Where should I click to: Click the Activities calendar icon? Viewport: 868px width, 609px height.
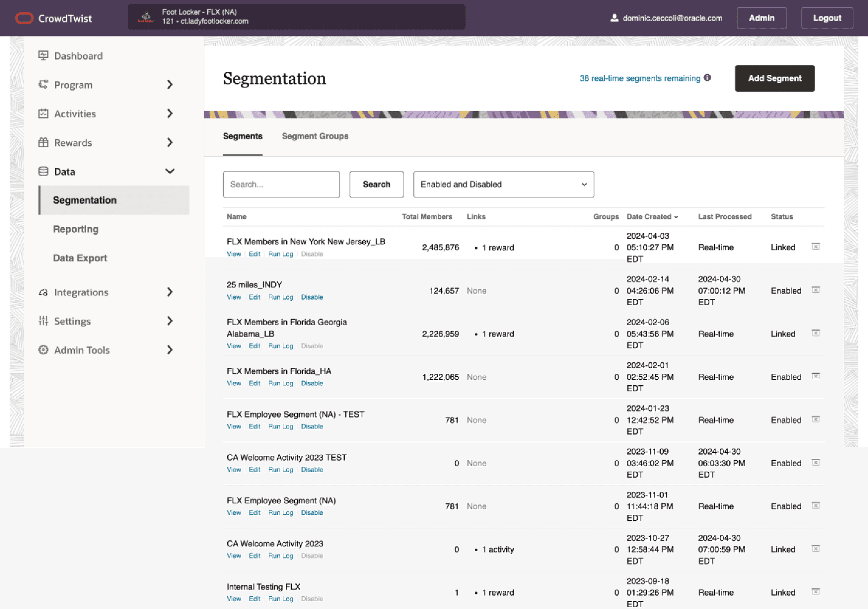point(43,113)
